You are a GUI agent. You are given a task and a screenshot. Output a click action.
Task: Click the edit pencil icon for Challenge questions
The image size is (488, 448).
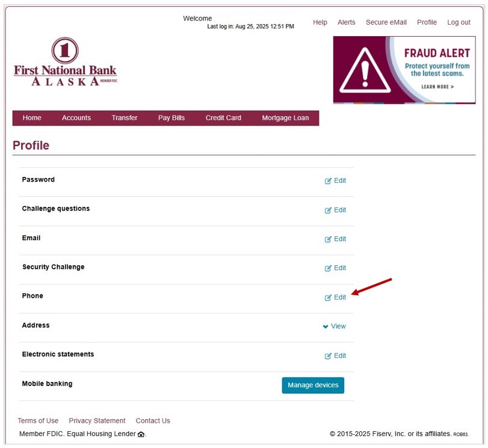[328, 210]
